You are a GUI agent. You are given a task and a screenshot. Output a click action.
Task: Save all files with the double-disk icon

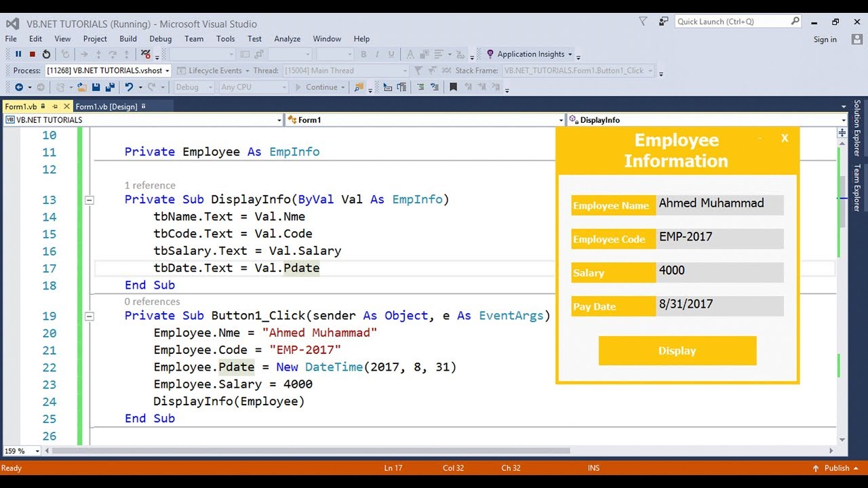click(109, 87)
